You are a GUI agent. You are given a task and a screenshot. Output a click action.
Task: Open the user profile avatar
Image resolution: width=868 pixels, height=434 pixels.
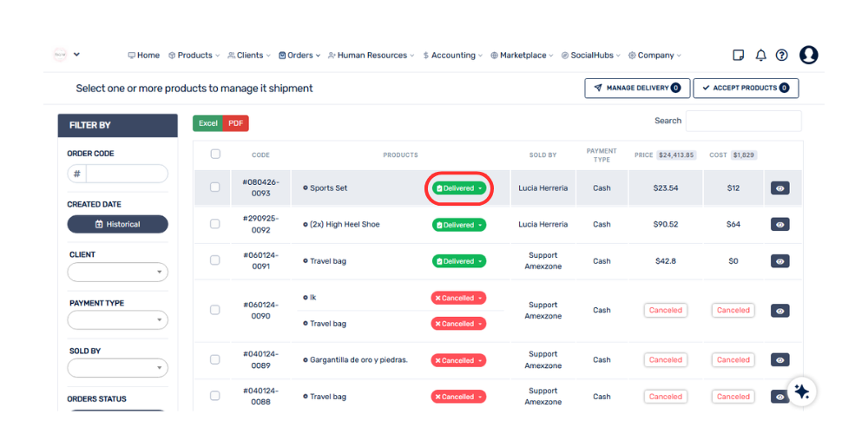click(808, 56)
